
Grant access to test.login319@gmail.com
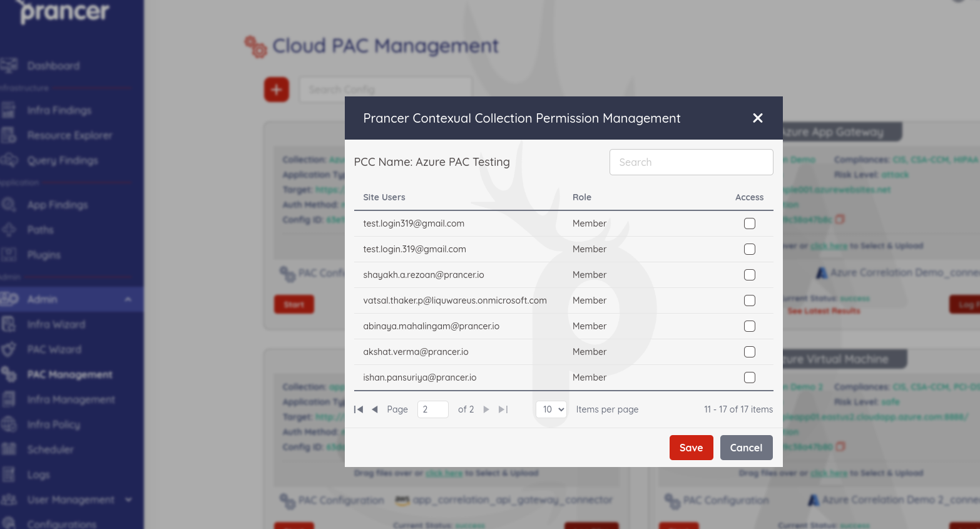pyautogui.click(x=750, y=223)
